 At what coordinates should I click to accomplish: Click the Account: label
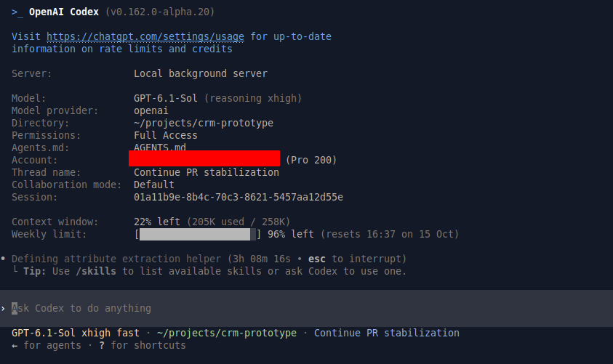34,160
